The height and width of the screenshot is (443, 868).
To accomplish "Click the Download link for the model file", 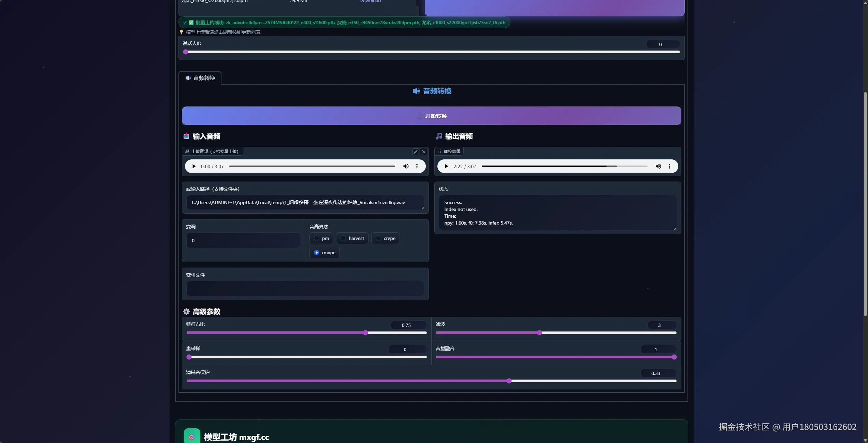I will pyautogui.click(x=370, y=1).
